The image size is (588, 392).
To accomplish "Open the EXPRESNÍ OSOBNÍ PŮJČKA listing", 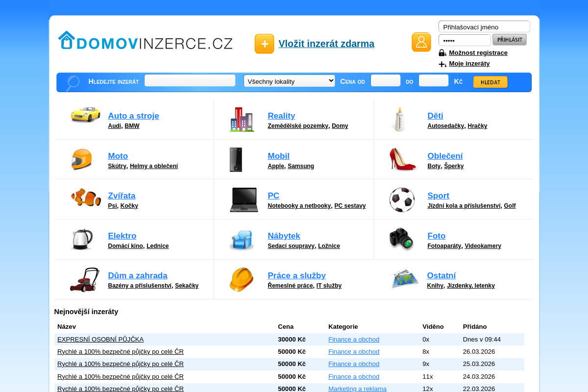I will (100, 339).
